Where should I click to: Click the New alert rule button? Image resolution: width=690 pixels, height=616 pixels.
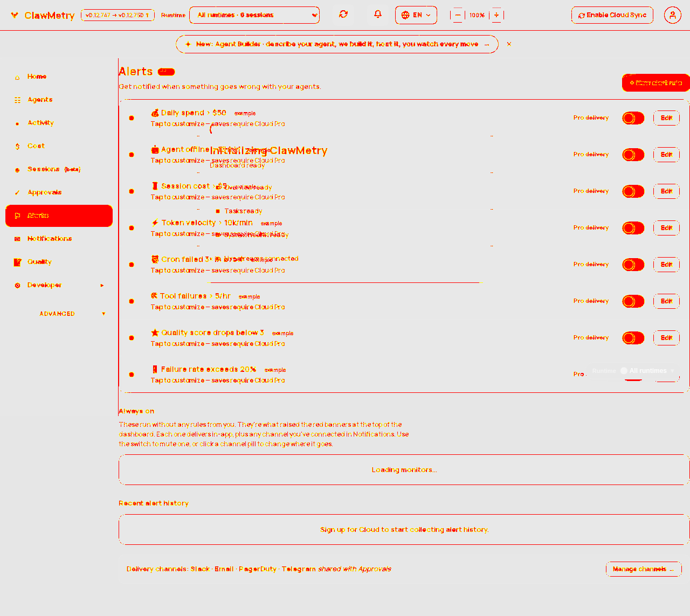coord(656,82)
